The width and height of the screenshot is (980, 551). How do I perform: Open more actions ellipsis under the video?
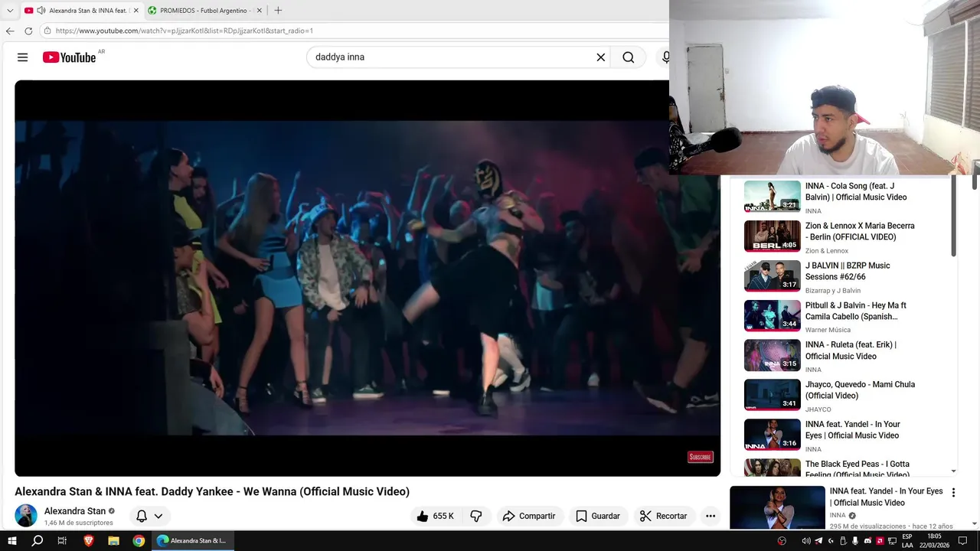click(710, 516)
